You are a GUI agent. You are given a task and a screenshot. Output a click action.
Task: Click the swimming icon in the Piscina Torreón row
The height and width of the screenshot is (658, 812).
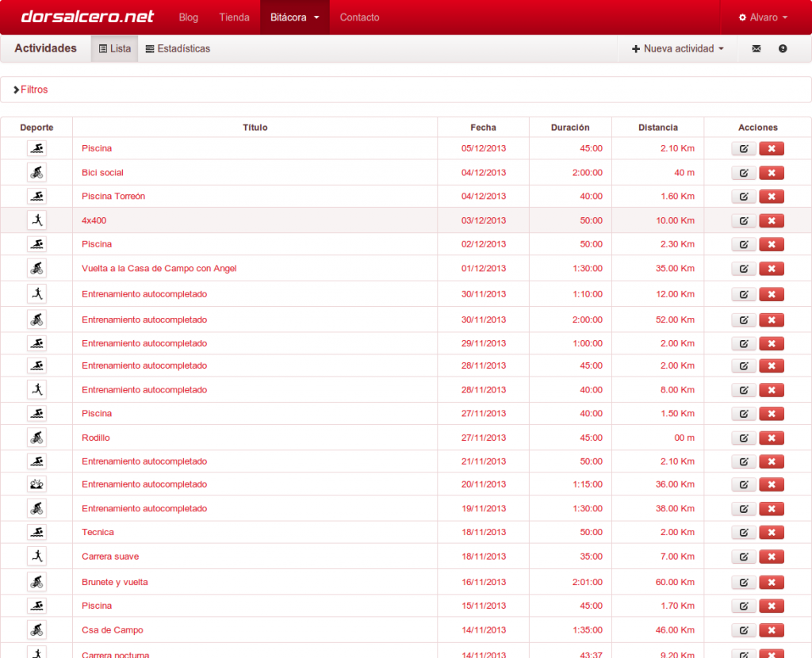(x=36, y=196)
